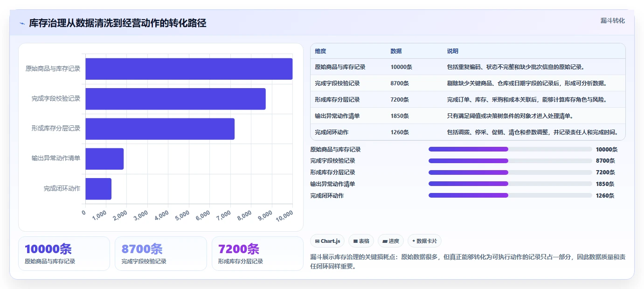Click the 数据 column header
644x289 pixels.
click(396, 51)
